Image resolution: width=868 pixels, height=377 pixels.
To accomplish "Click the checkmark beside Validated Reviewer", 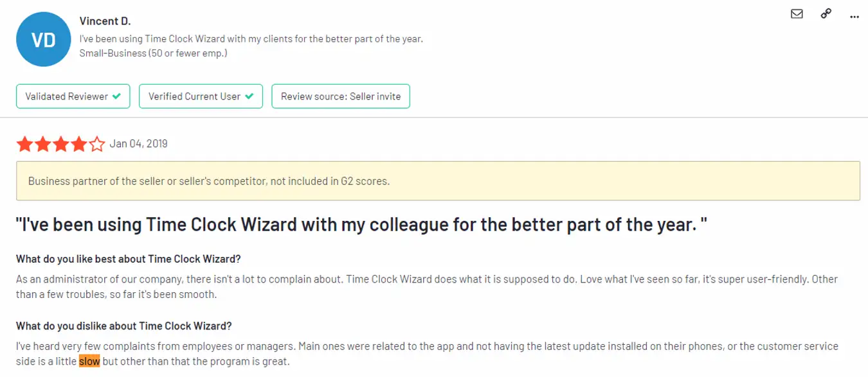I will pyautogui.click(x=116, y=96).
